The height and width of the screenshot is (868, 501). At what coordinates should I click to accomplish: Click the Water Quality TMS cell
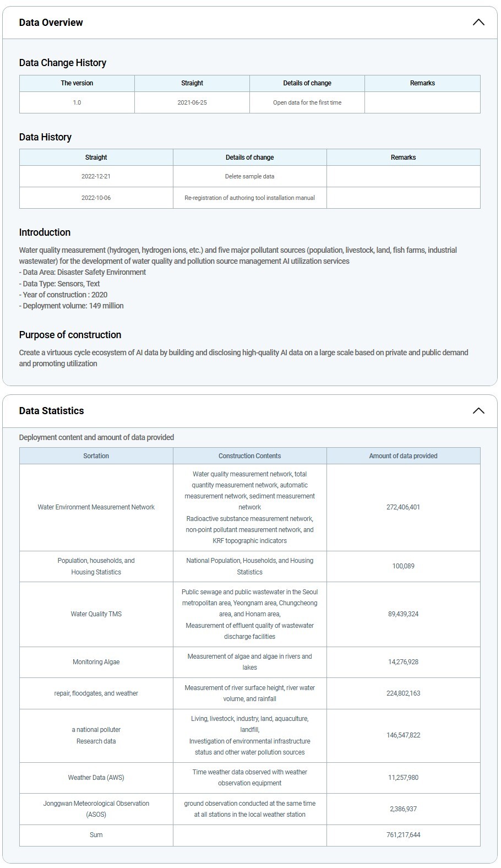96,614
